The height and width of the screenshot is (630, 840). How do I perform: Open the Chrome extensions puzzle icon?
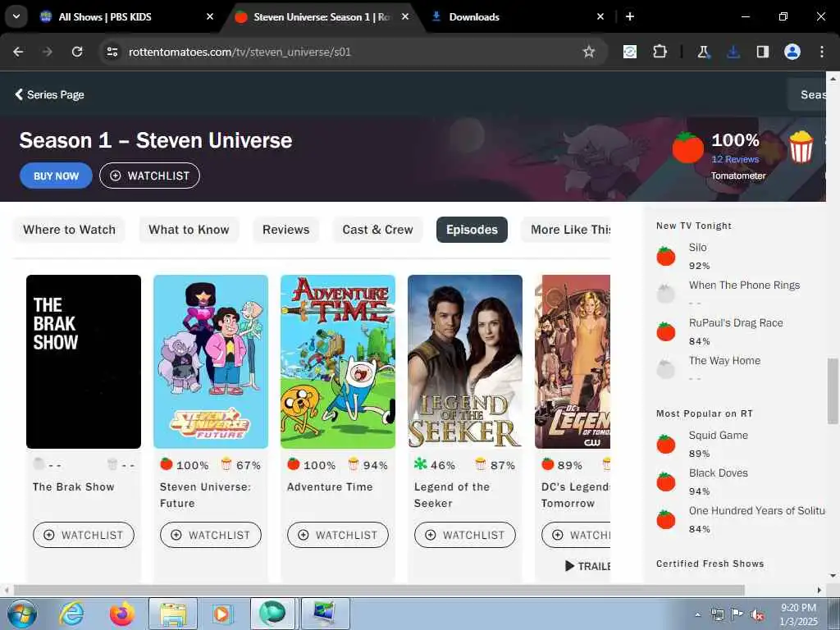pos(660,52)
